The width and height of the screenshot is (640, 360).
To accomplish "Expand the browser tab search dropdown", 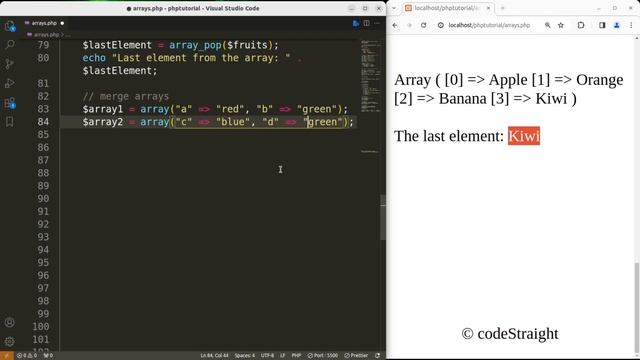I will point(394,8).
